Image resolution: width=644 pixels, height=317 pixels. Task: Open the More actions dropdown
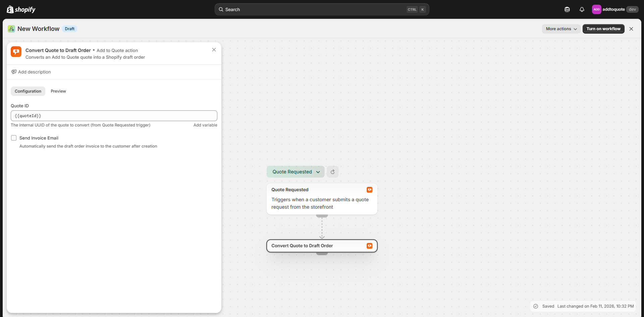tap(561, 29)
